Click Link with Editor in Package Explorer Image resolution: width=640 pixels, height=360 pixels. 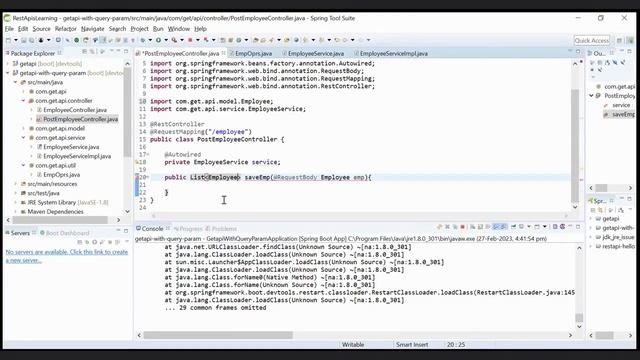tap(92, 52)
